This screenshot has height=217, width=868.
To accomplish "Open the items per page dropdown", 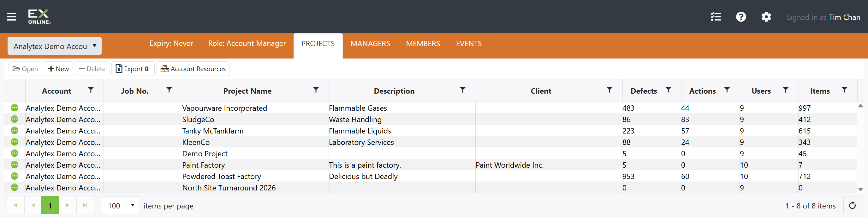I will click(121, 206).
